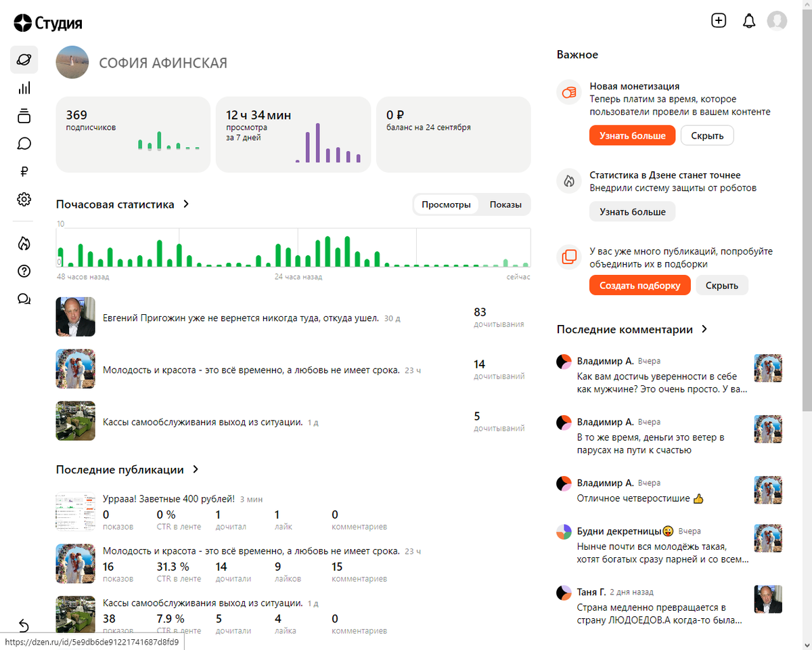The image size is (812, 650).
Task: Click Узнать больше orange button under Новая монетизация
Action: (x=633, y=135)
